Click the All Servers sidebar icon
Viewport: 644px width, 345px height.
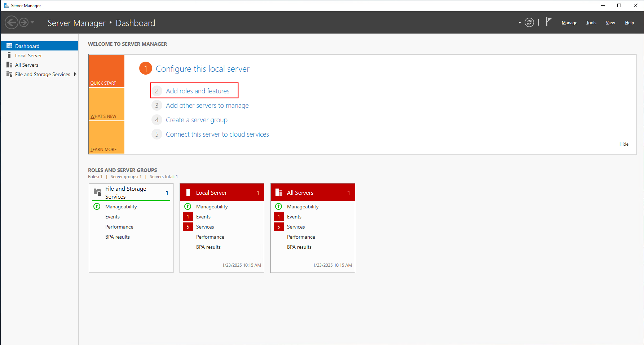(x=9, y=65)
